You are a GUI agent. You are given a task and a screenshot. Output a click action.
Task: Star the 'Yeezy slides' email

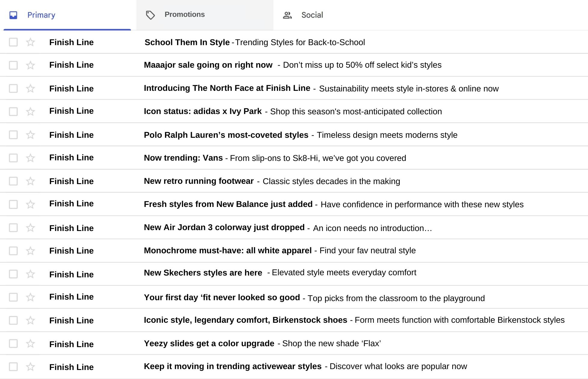pyautogui.click(x=30, y=344)
